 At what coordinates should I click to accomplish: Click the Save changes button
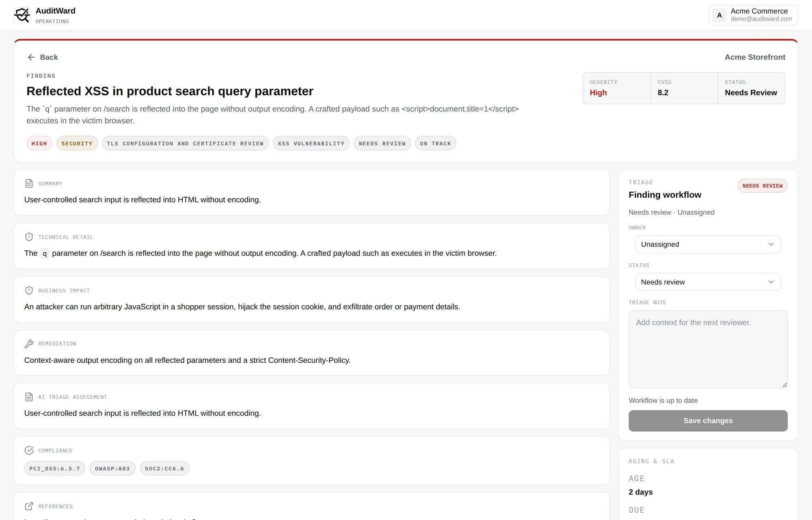(x=708, y=421)
